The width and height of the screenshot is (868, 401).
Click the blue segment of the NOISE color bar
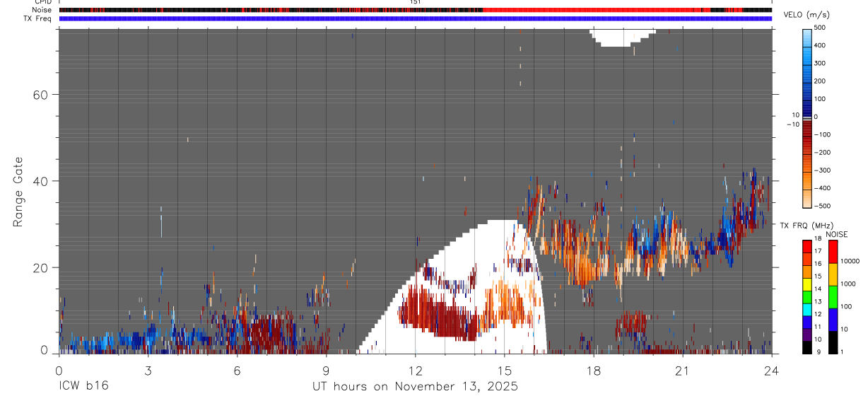click(833, 320)
